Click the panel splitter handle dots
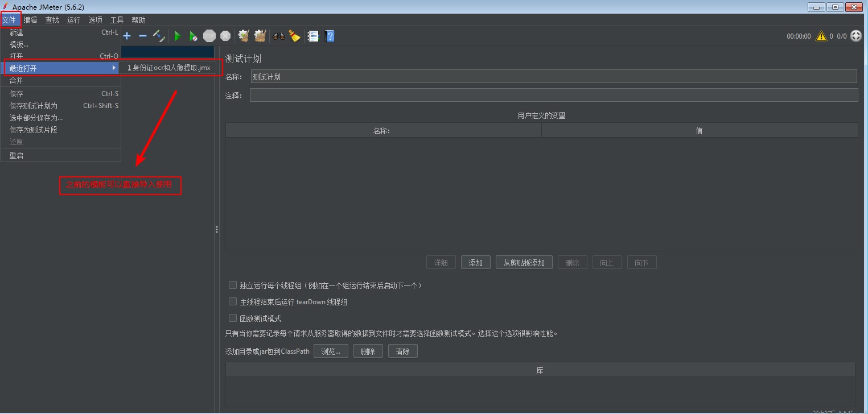This screenshot has height=414, width=868. [217, 229]
